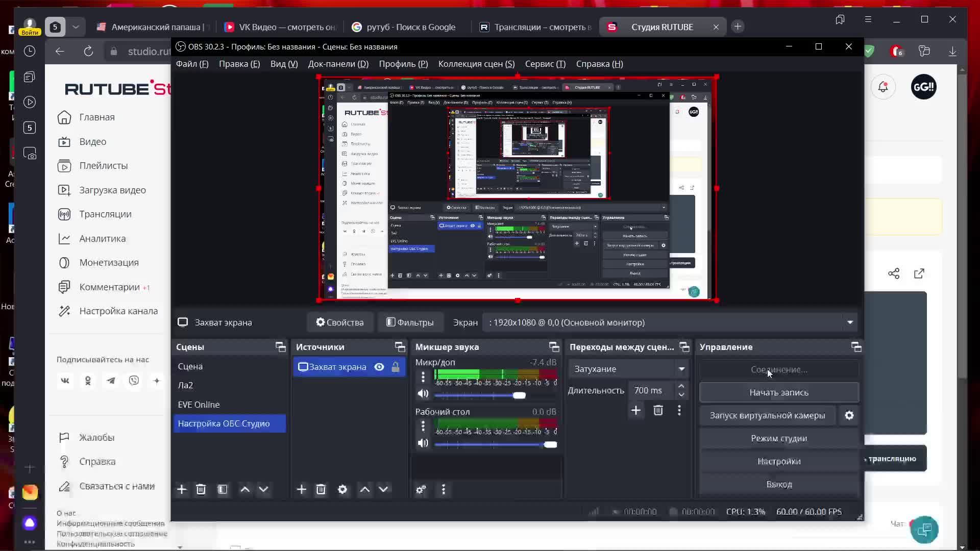The height and width of the screenshot is (551, 980).
Task: Toggle lock on Захват экрана source
Action: point(396,367)
